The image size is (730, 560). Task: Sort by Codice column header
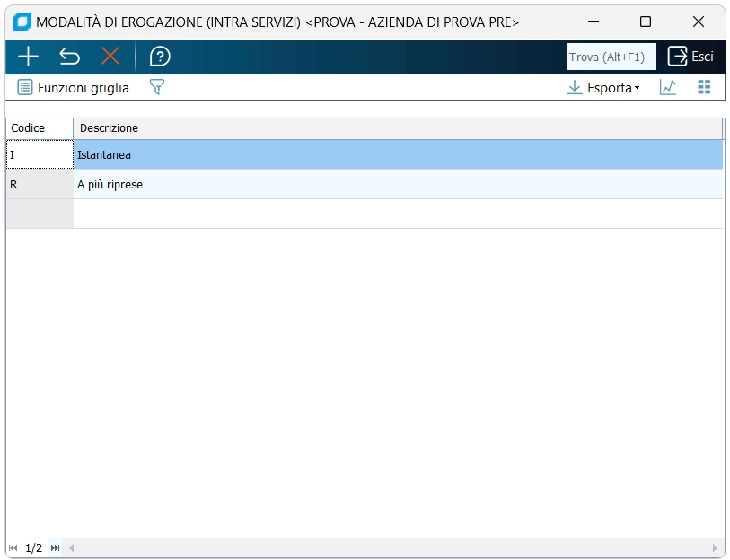(40, 128)
